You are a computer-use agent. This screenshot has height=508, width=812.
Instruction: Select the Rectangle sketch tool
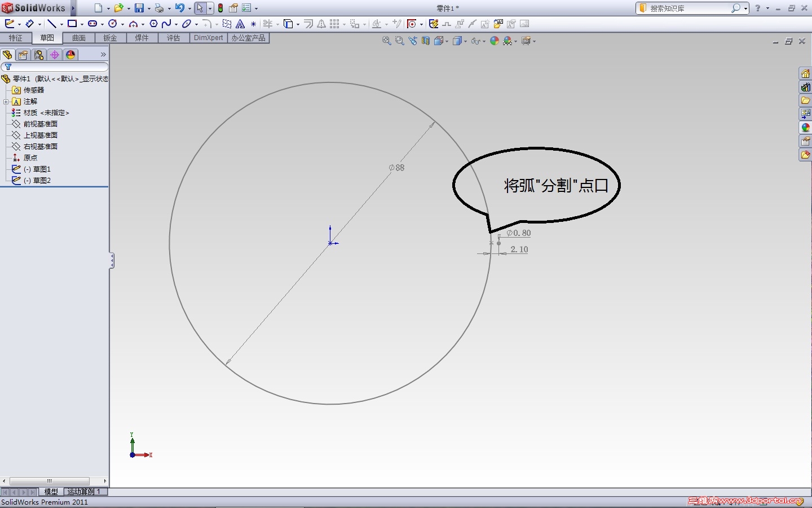72,24
